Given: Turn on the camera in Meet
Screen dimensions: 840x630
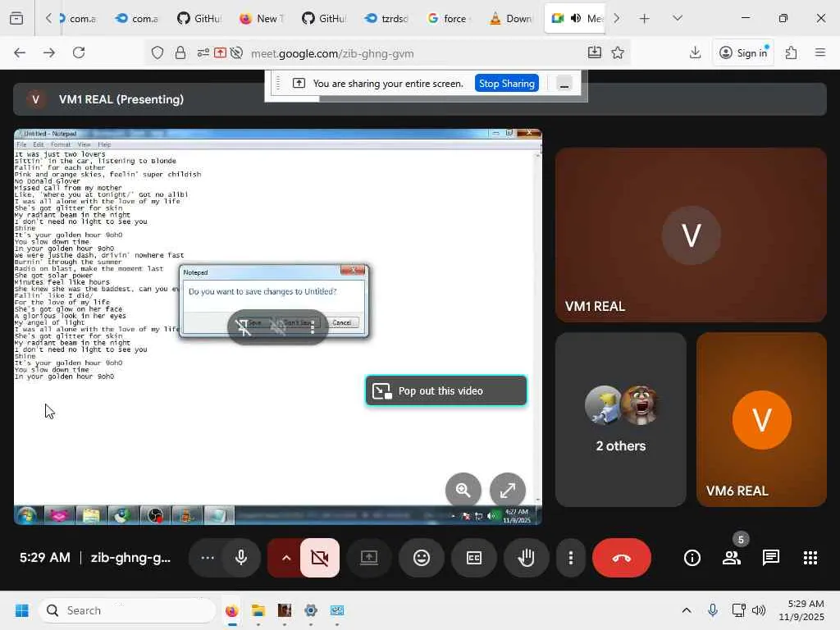Looking at the screenshot, I should [x=320, y=558].
